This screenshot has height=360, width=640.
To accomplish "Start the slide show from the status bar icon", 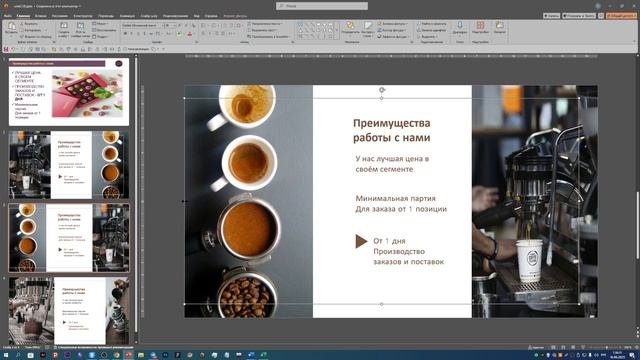I will click(x=583, y=347).
